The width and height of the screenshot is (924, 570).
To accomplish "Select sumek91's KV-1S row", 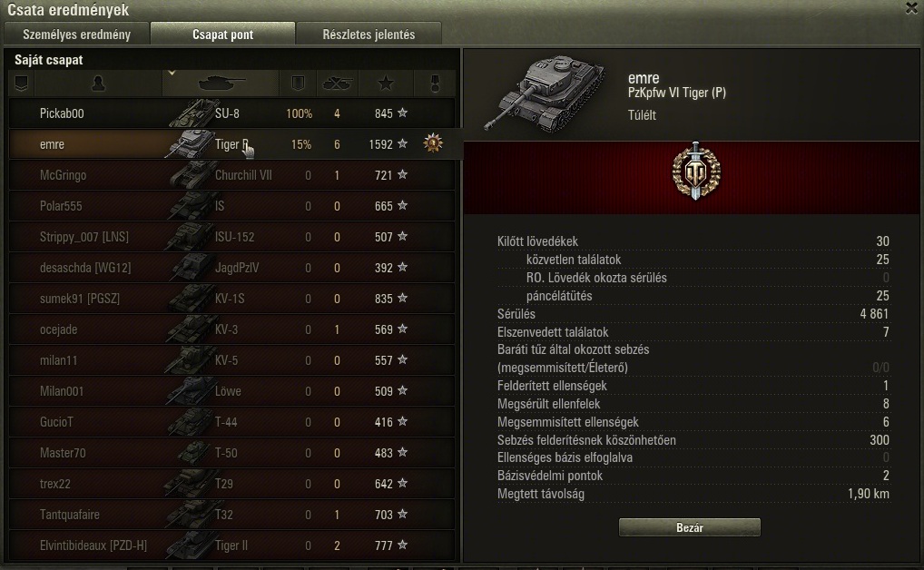I will tap(231, 299).
